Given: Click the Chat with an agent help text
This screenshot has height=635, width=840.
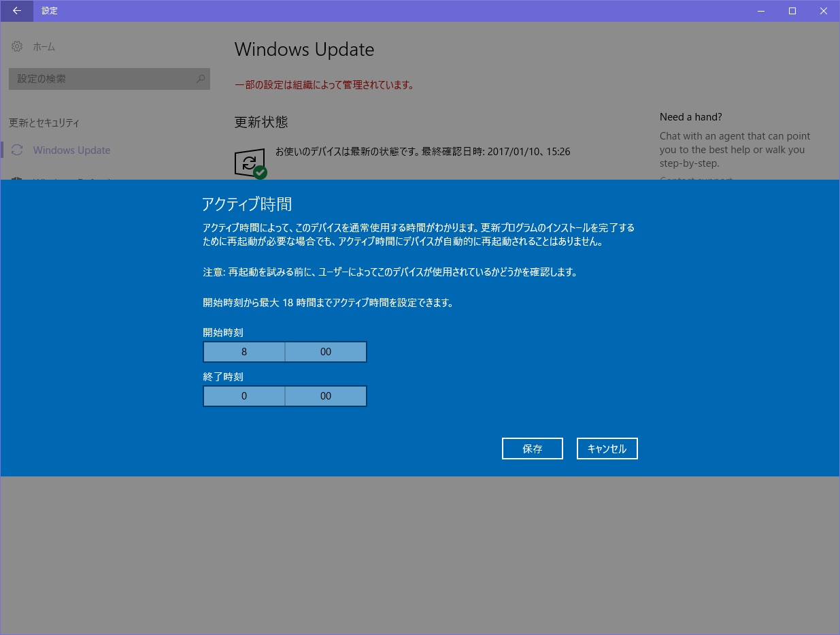Looking at the screenshot, I should coord(735,150).
